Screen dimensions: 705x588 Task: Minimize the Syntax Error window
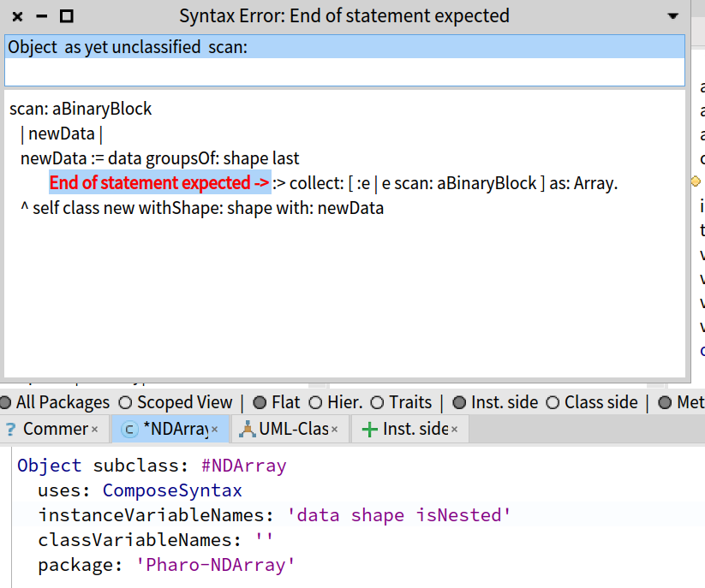[42, 16]
